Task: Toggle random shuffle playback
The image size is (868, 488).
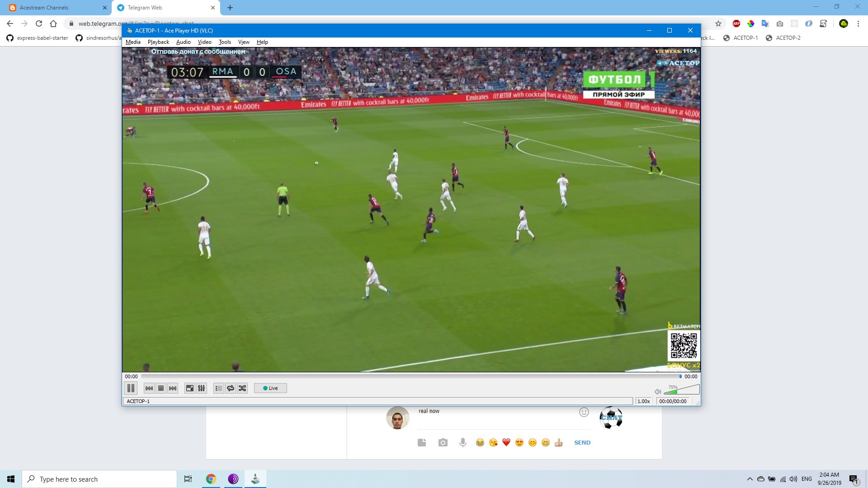Action: pos(242,388)
